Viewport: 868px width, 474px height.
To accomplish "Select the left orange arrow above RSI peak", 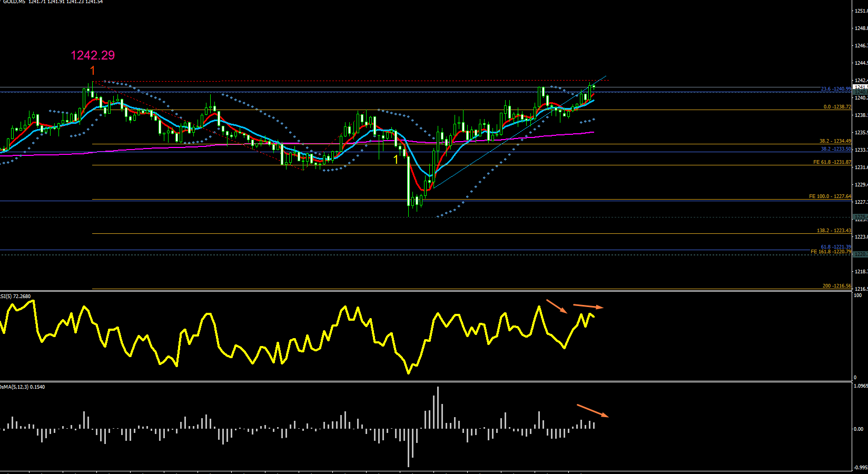I will pyautogui.click(x=557, y=307).
